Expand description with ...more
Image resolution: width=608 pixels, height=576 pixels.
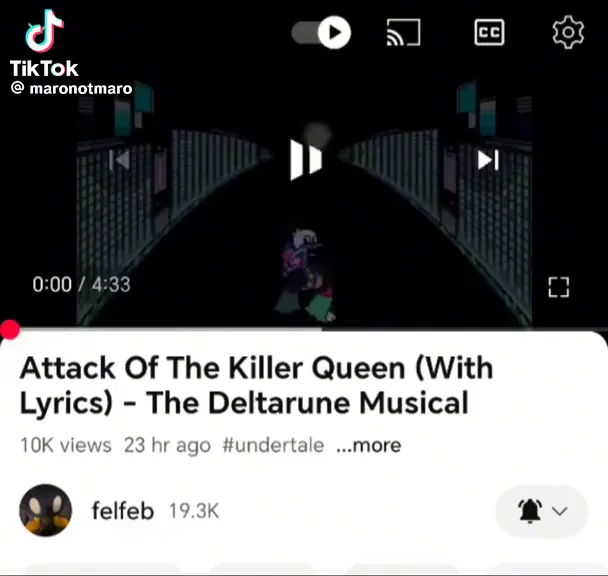point(368,445)
